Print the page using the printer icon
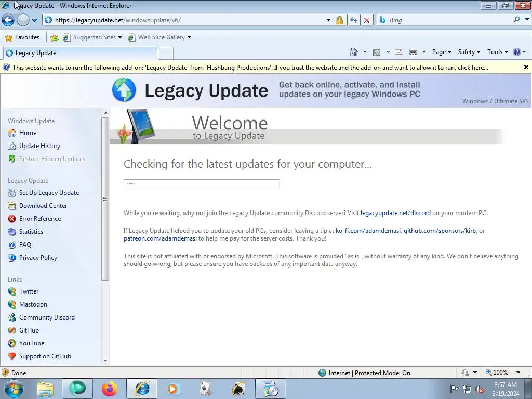532x399 pixels. point(413,52)
